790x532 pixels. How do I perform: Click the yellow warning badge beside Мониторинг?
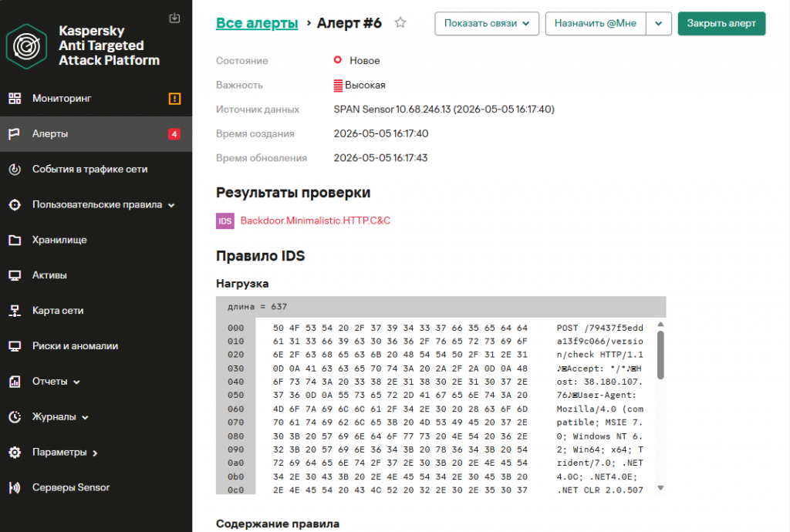(174, 99)
